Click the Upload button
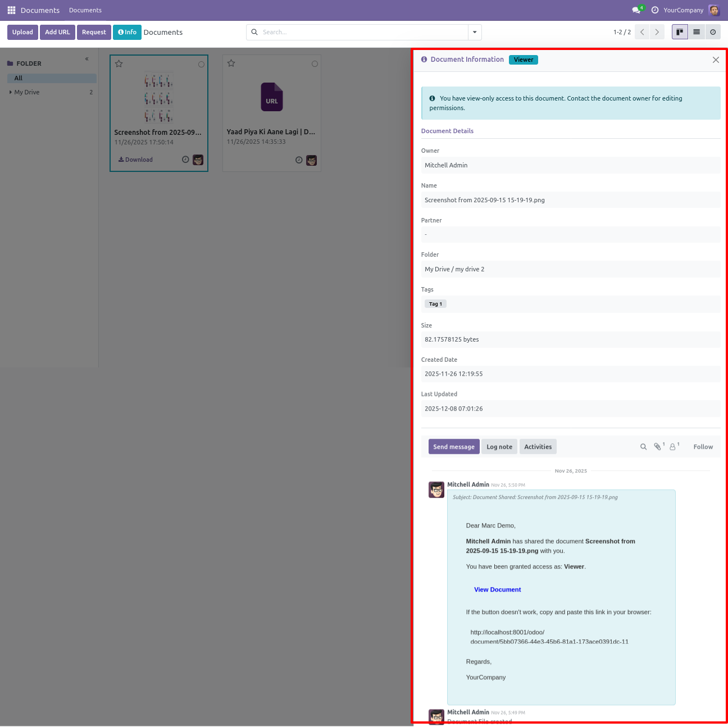728x727 pixels. click(x=22, y=32)
